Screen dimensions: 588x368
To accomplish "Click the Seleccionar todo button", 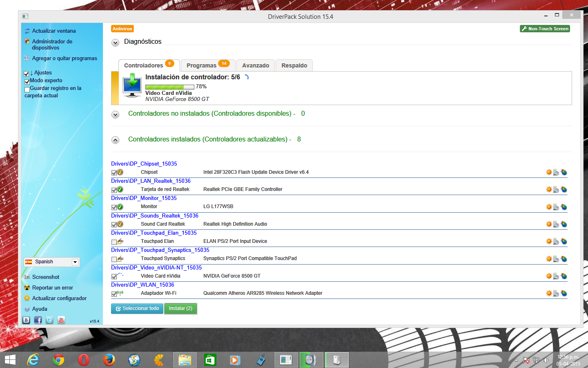I will click(x=137, y=309).
